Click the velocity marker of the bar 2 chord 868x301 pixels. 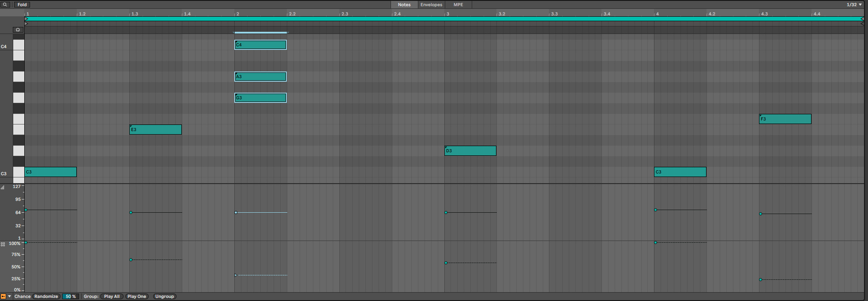click(236, 213)
